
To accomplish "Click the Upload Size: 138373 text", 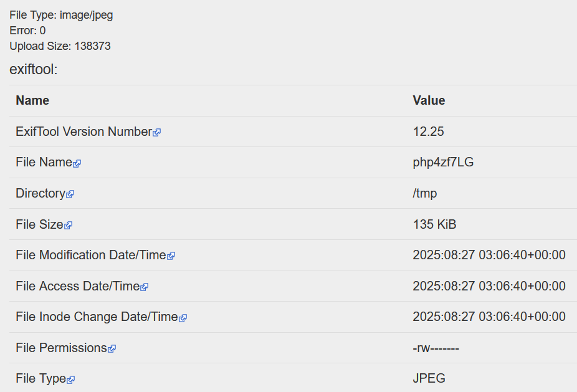I will tap(60, 46).
